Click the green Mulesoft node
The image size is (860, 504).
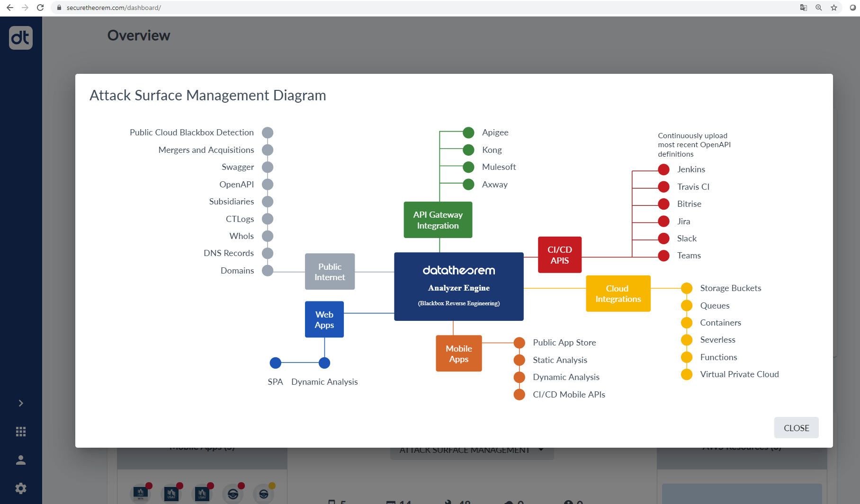pos(468,167)
